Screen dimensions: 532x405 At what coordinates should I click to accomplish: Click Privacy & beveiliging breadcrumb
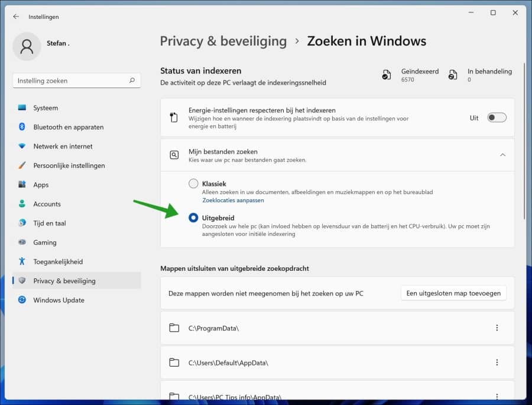pos(223,41)
